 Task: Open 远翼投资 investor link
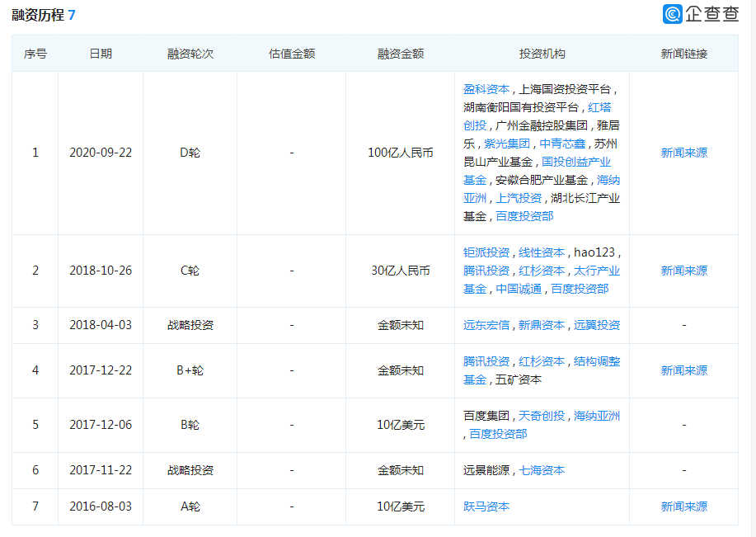tap(597, 325)
